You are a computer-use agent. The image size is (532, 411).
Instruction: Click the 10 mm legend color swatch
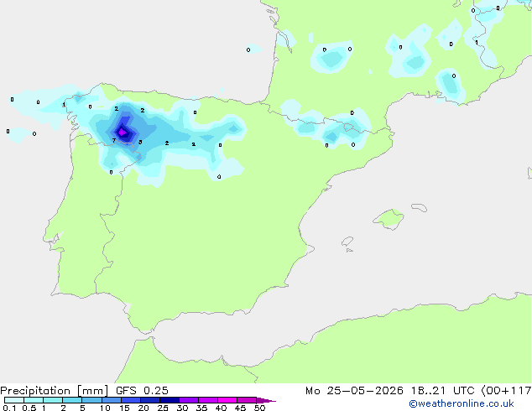click(111, 400)
